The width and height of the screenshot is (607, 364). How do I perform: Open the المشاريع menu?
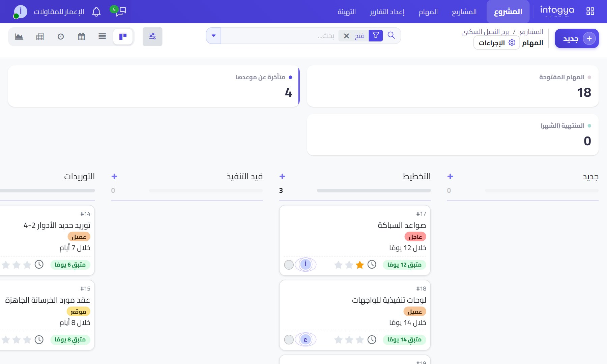(464, 12)
